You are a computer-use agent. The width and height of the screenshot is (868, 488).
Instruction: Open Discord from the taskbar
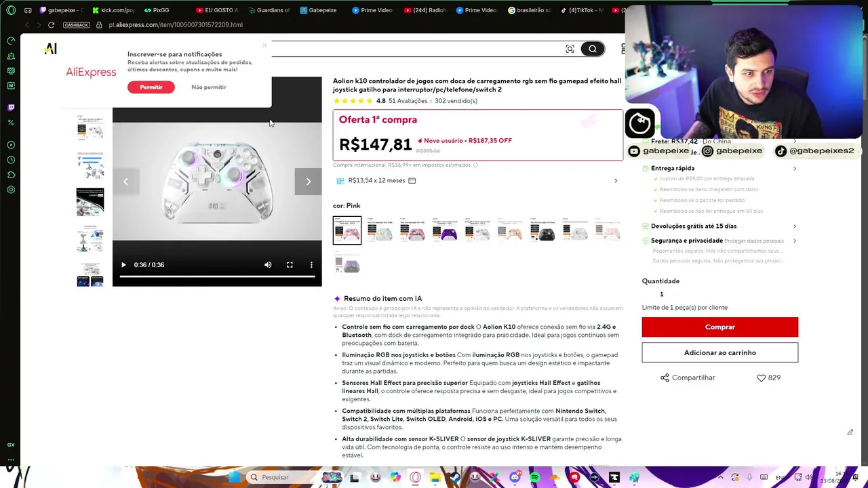point(515,477)
